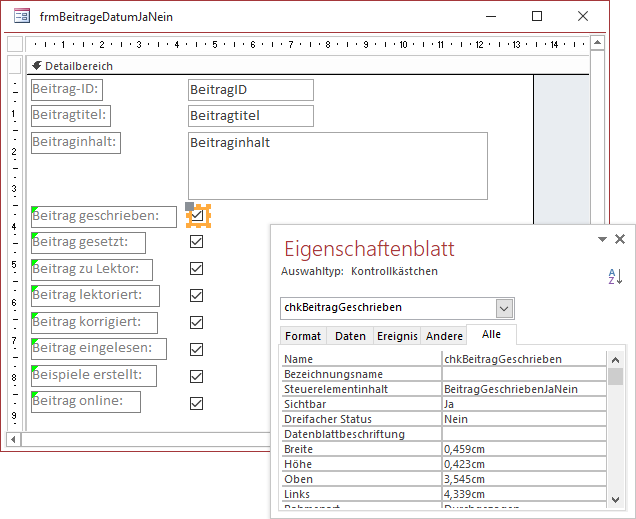Close the Eigenschaftenblatt pane
The image size is (636, 519).
(x=620, y=239)
